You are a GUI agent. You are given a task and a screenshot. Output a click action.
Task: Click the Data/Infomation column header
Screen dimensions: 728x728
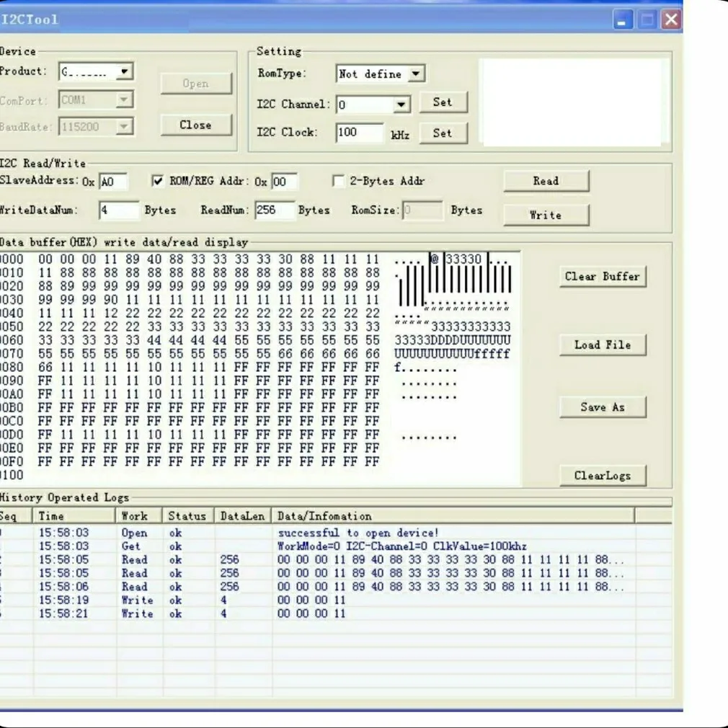point(453,516)
